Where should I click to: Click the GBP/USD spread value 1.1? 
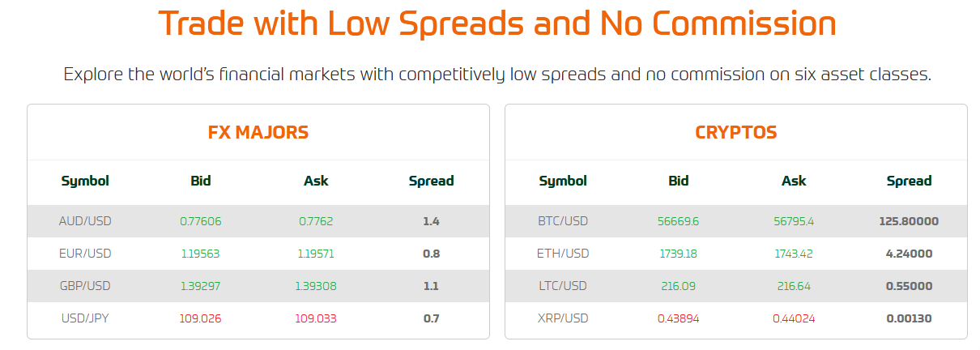click(x=431, y=286)
